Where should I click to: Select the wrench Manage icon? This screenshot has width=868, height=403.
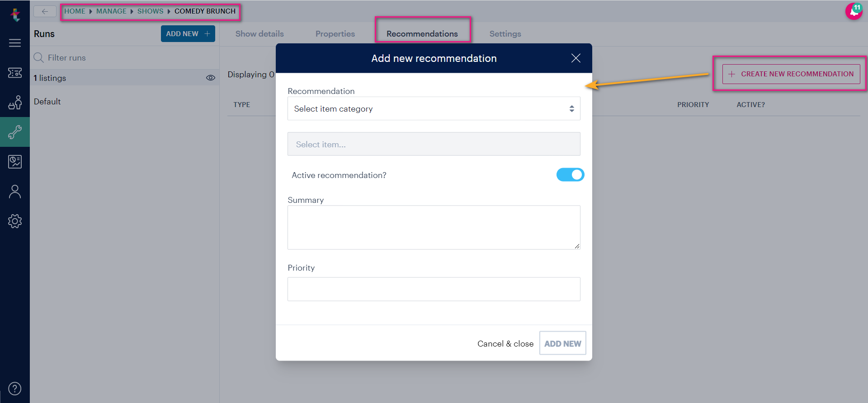click(x=15, y=132)
